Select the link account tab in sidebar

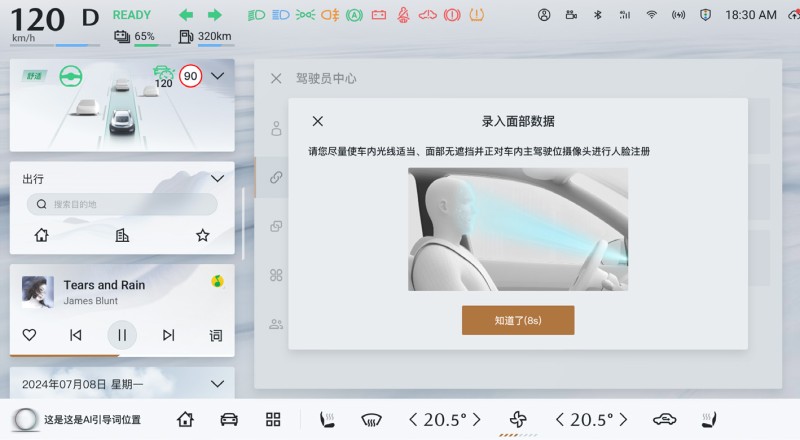click(x=276, y=177)
